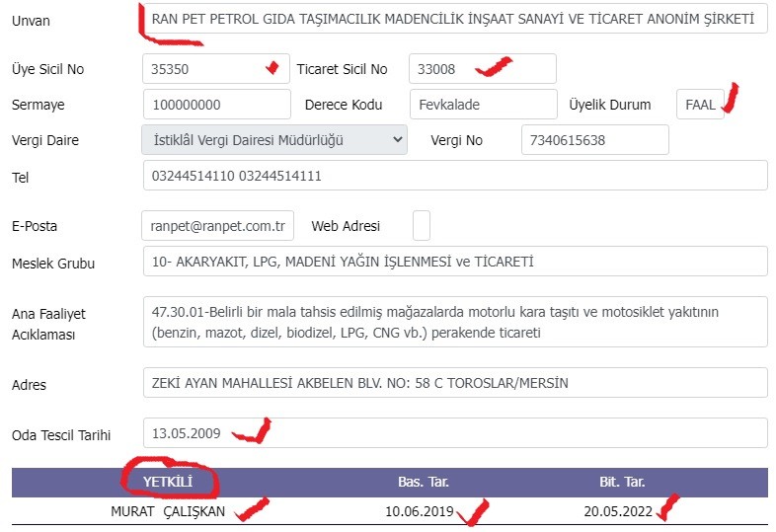Click the Bit. Tar. column header
The height and width of the screenshot is (532, 776).
pos(622,482)
